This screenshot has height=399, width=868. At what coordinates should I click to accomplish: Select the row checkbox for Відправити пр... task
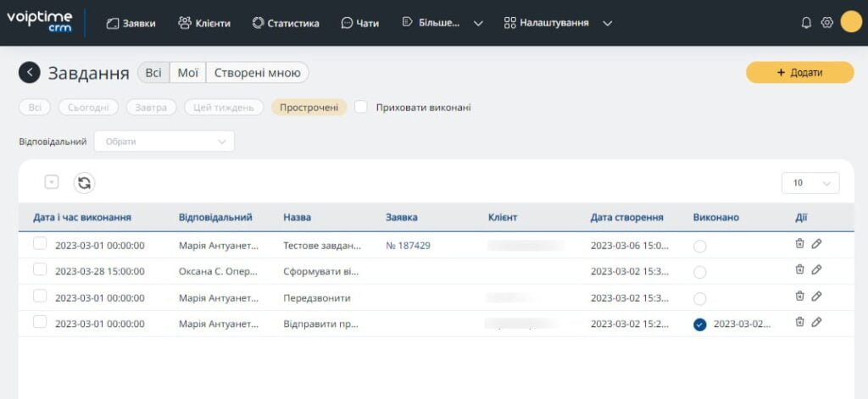pyautogui.click(x=40, y=322)
